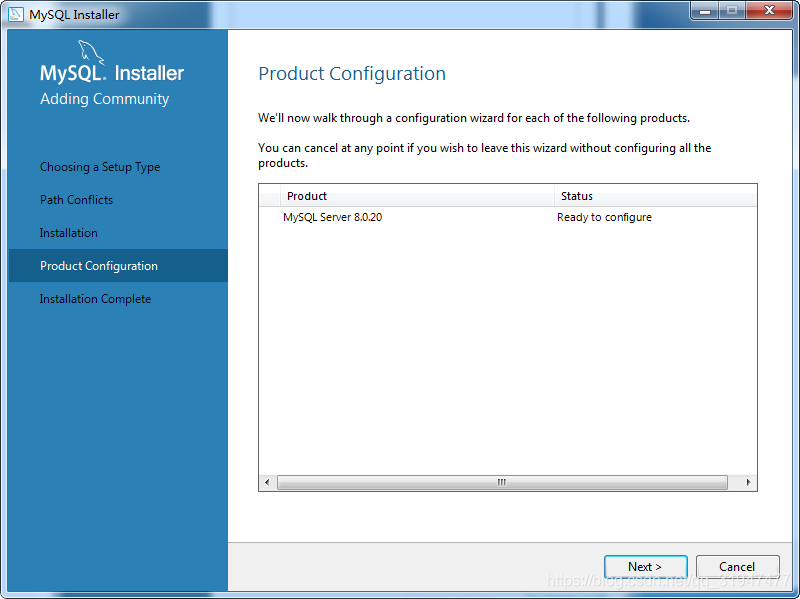Click the horizontal scrollbar right arrow
The height and width of the screenshot is (599, 800).
pyautogui.click(x=748, y=482)
